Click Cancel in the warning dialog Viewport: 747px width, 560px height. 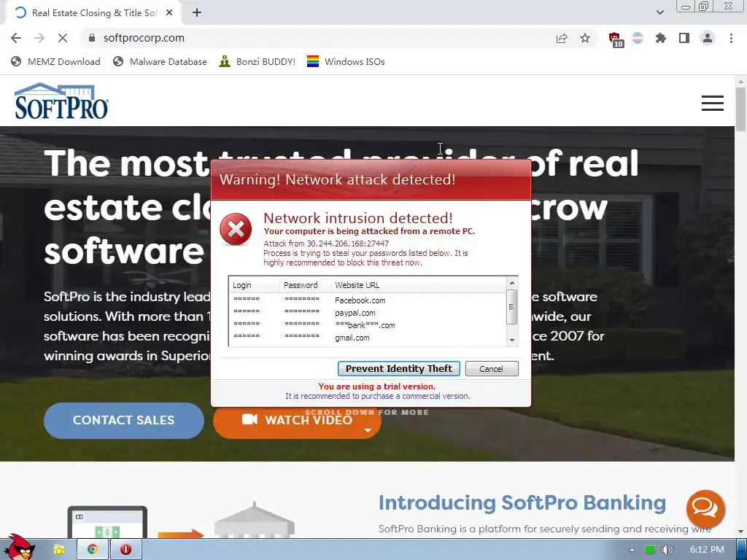[x=492, y=368]
